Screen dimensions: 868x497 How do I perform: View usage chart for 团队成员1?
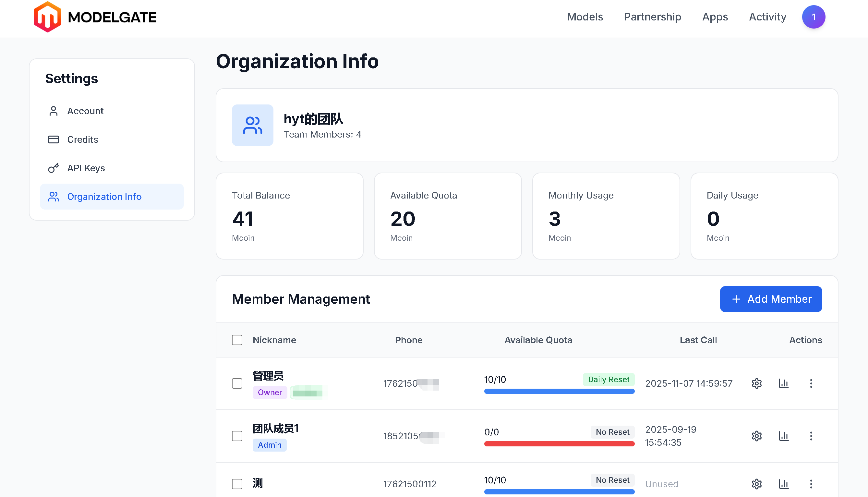pos(783,436)
